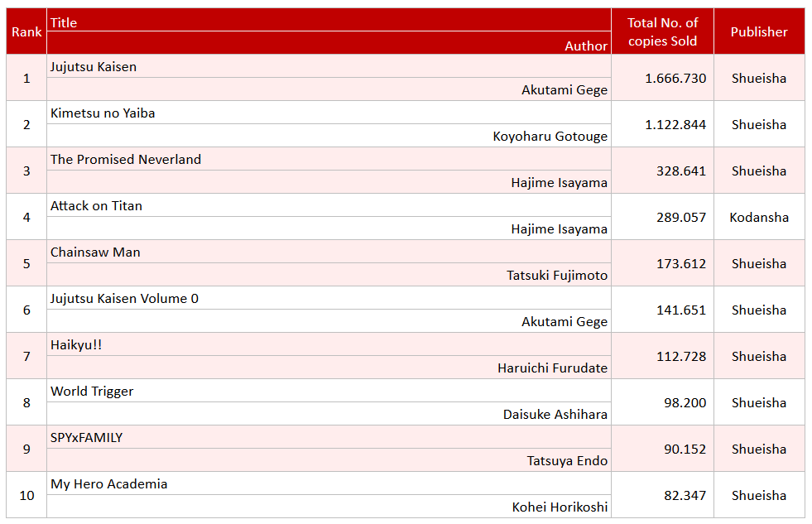The height and width of the screenshot is (524, 812).
Task: Select the SPYxFAMILY title cell
Action: 329,437
